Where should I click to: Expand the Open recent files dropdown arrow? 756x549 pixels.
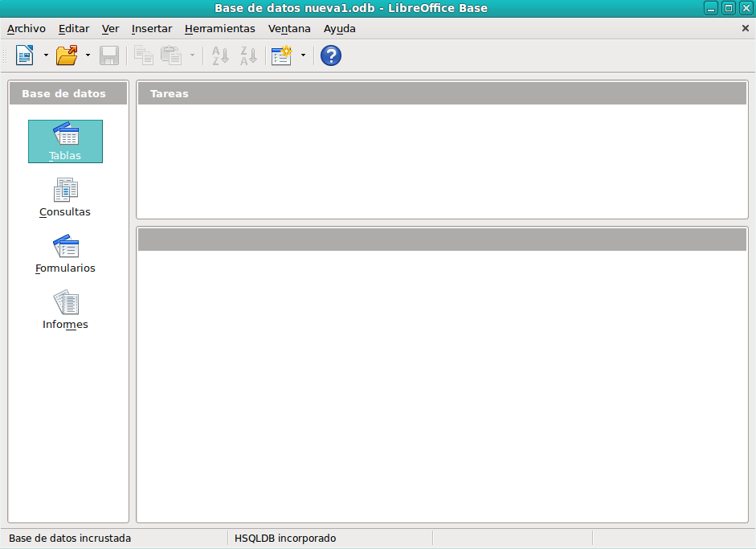point(88,55)
